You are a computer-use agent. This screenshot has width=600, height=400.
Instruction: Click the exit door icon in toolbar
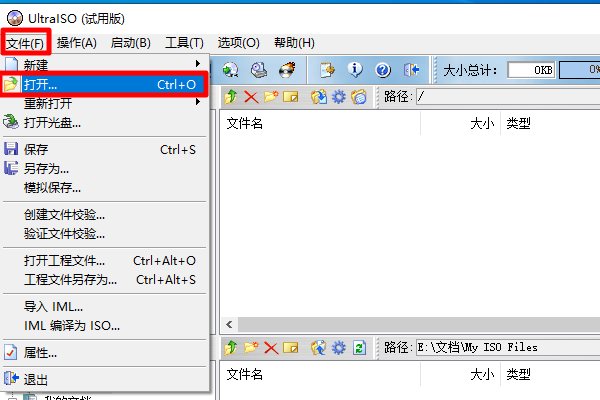[x=411, y=70]
